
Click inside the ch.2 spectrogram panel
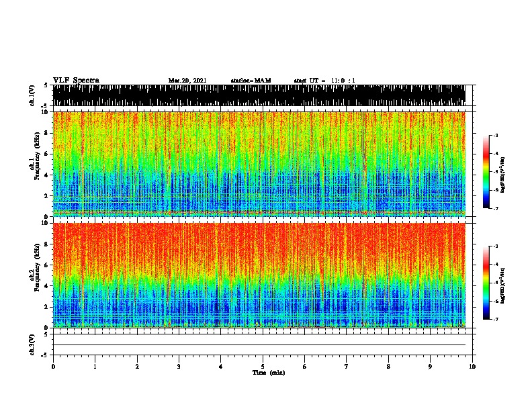pyautogui.click(x=259, y=275)
